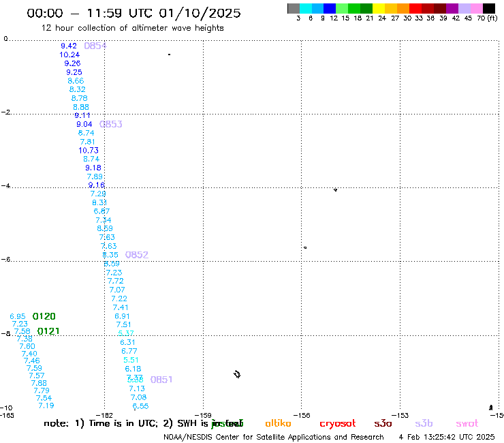Click the "70 (ft)" legend scale label
The image size is (504, 443).
[487, 18]
